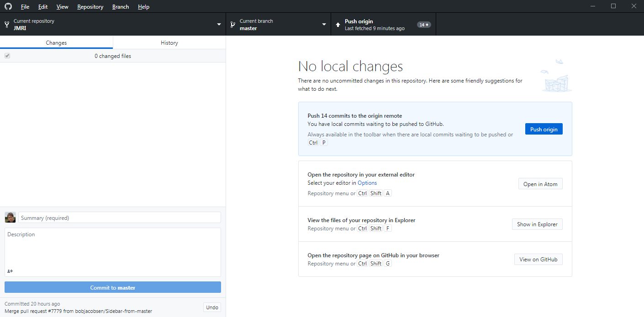
Task: Click the add co-authors icon
Action: (10, 271)
